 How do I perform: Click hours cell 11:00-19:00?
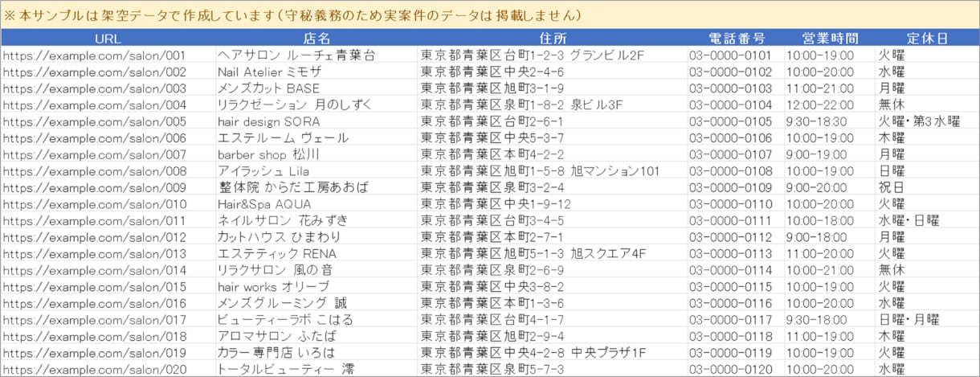[x=830, y=336]
